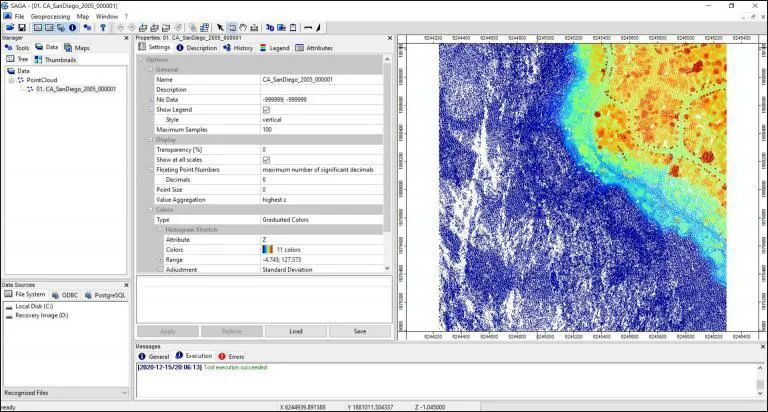This screenshot has width=768, height=412.
Task: Collapse the General section
Action: click(x=151, y=70)
